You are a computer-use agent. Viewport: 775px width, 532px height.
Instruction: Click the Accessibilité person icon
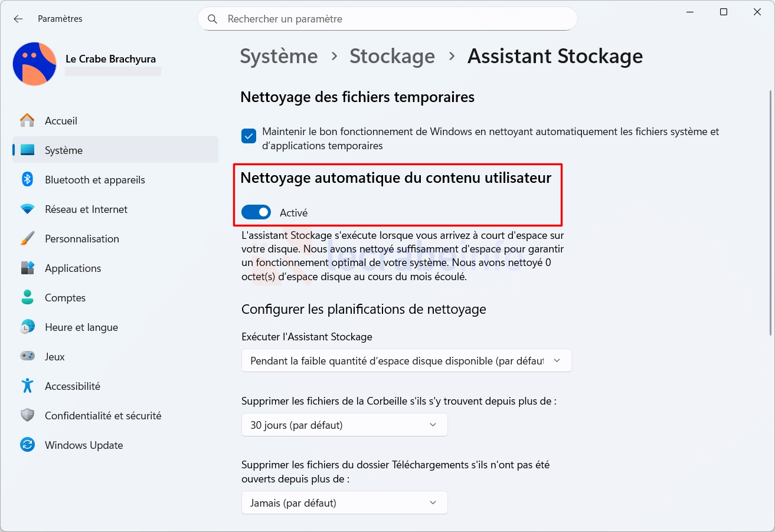coord(27,386)
